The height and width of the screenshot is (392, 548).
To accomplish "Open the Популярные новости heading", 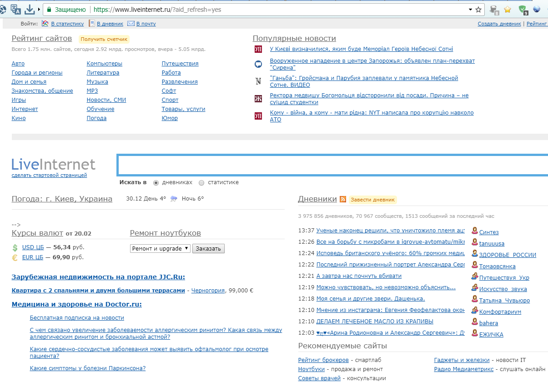I will click(x=294, y=39).
